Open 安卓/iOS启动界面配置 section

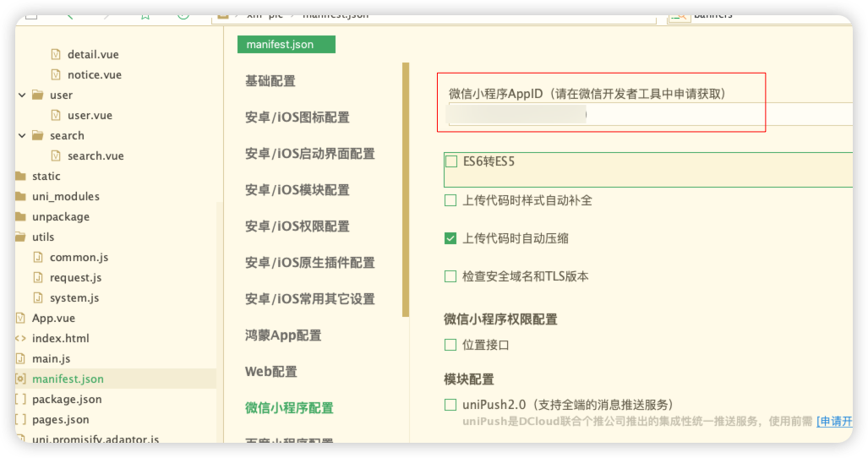(310, 154)
